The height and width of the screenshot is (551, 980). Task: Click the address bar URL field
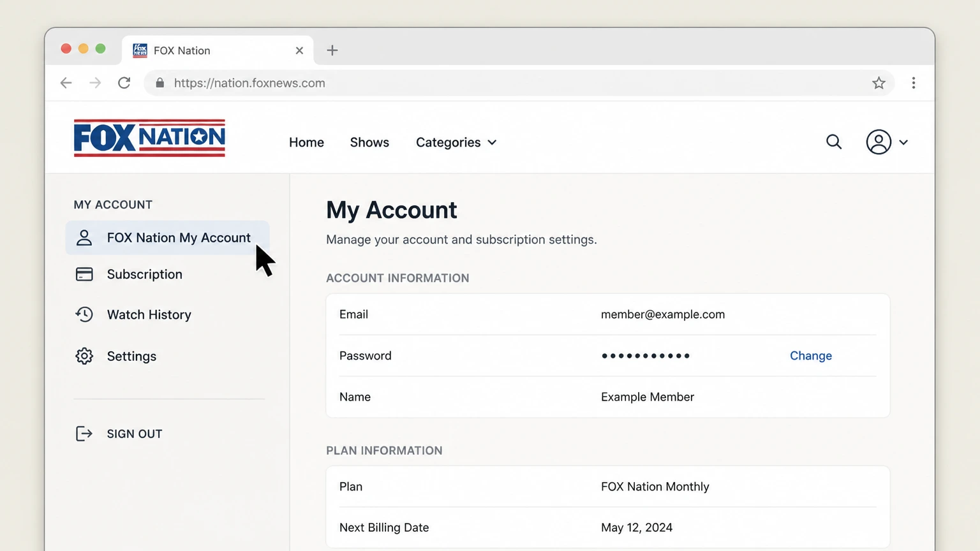(x=519, y=83)
